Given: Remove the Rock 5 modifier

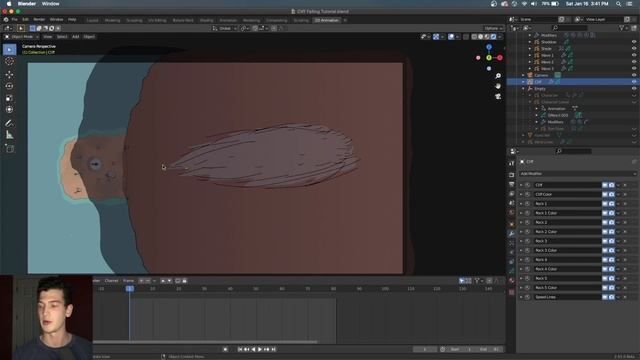Looking at the screenshot, I should (x=625, y=278).
